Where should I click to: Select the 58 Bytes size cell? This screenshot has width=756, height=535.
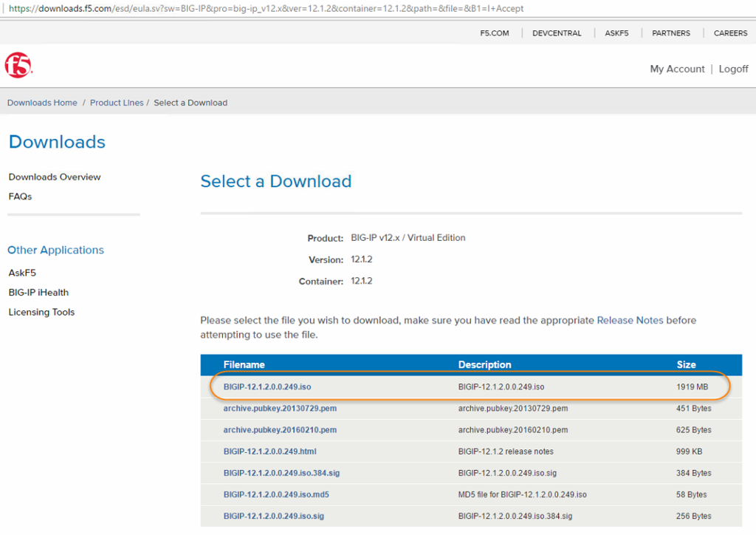coord(691,494)
